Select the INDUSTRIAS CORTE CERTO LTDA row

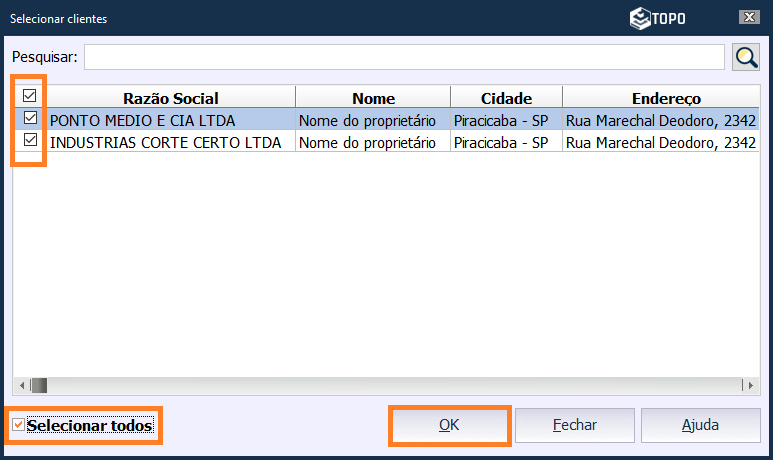[171, 142]
